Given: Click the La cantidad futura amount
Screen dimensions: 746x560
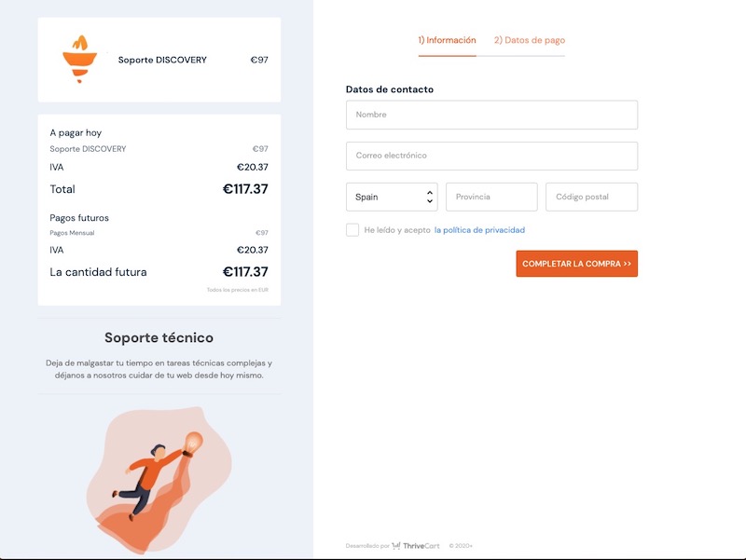Looking at the screenshot, I should pyautogui.click(x=245, y=272).
